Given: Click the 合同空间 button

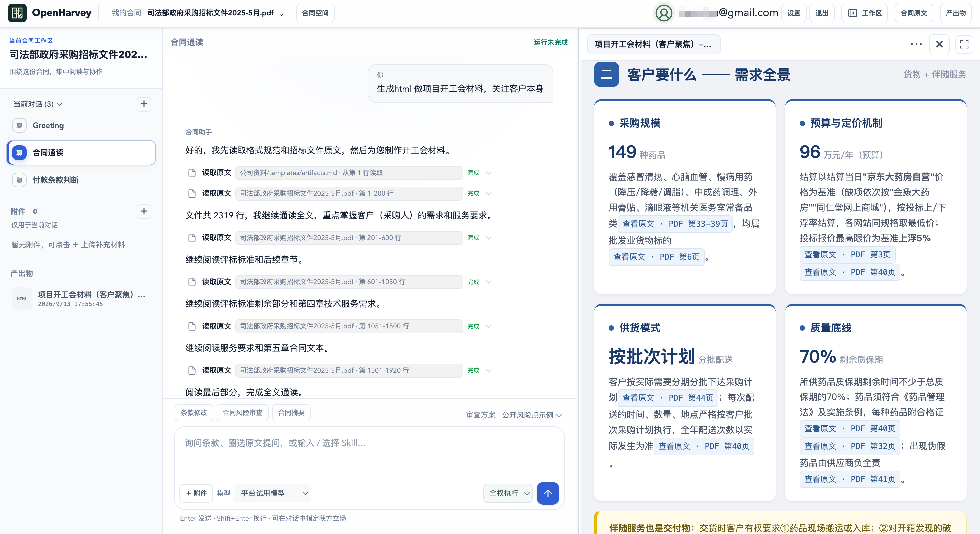Looking at the screenshot, I should (315, 13).
